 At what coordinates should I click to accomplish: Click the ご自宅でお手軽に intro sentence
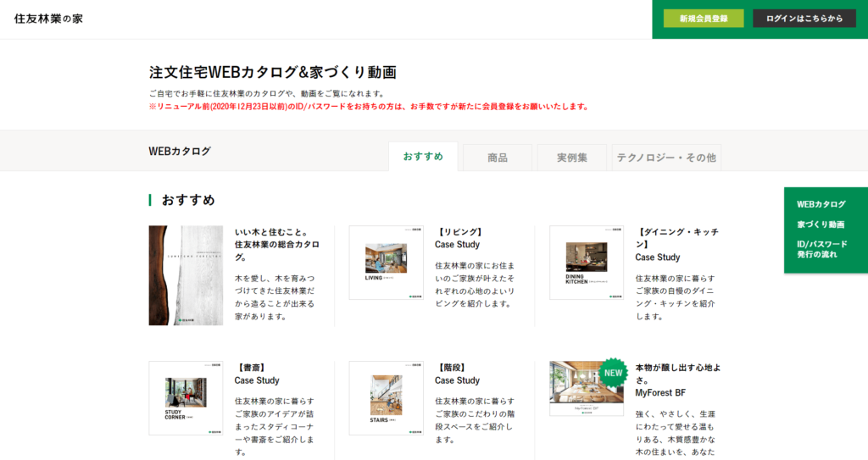[x=267, y=93]
